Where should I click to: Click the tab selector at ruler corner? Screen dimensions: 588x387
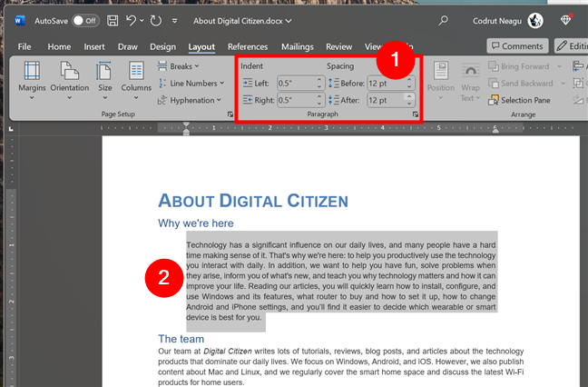click(x=11, y=129)
